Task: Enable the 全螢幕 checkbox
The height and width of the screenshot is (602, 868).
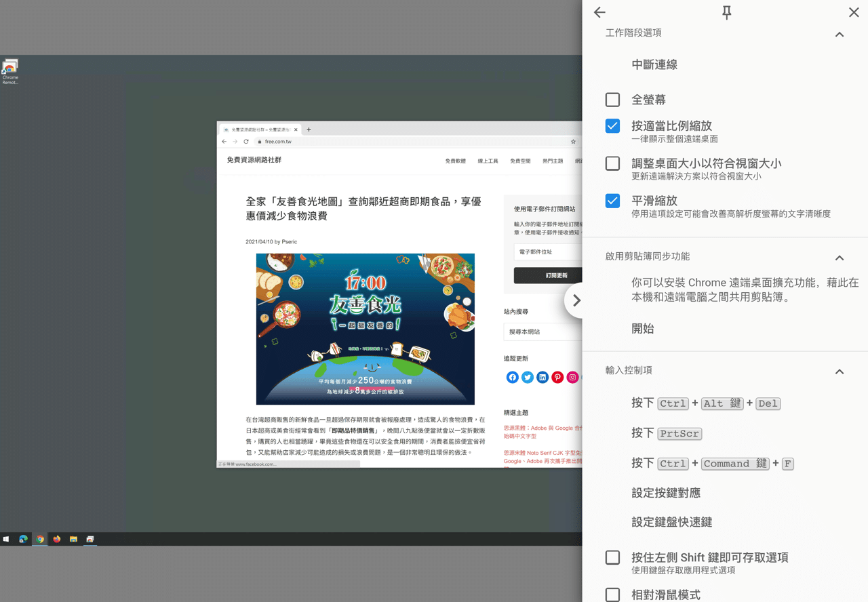Action: (x=612, y=100)
